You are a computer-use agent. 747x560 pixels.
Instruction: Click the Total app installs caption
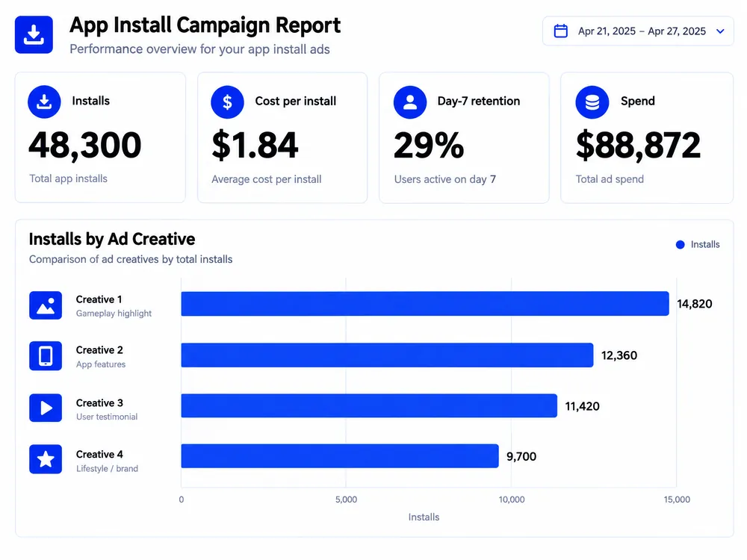point(68,178)
